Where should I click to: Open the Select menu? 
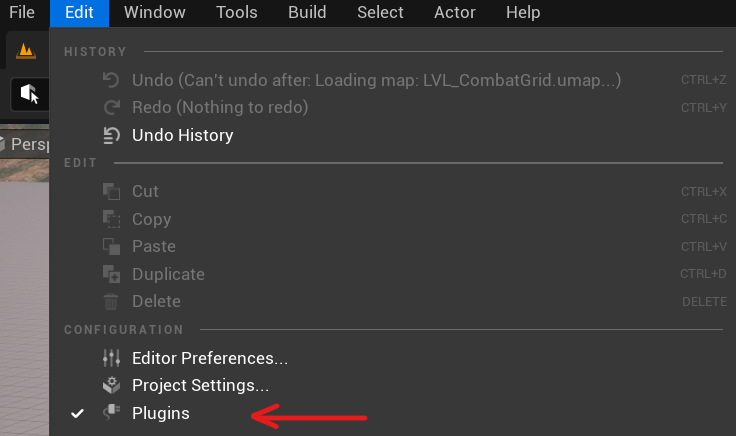[380, 13]
